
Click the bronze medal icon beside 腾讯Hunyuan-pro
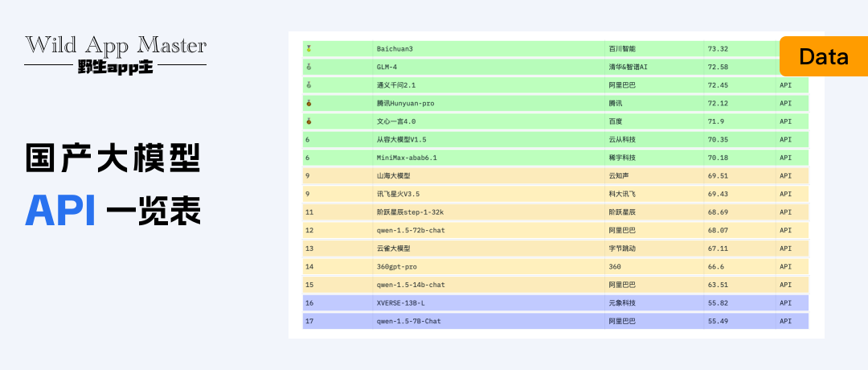click(309, 103)
